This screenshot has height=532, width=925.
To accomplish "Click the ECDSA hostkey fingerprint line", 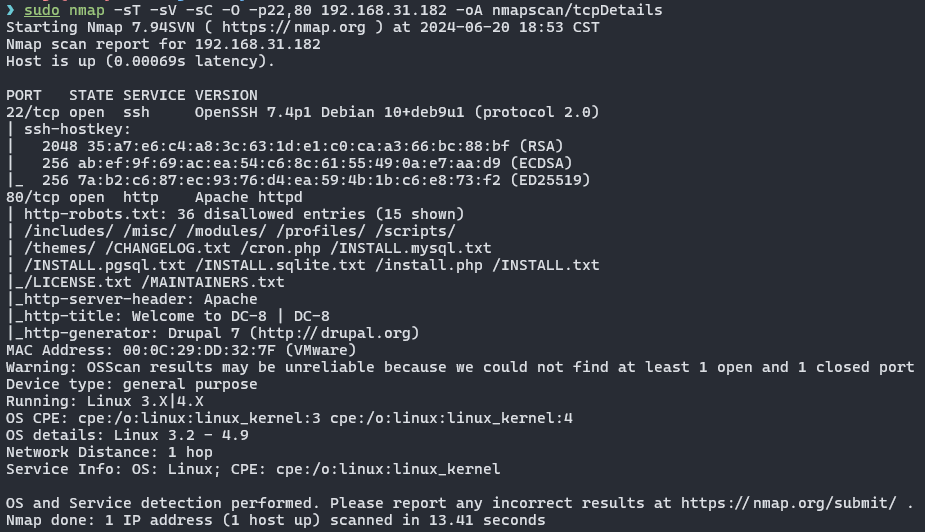I will (x=307, y=163).
